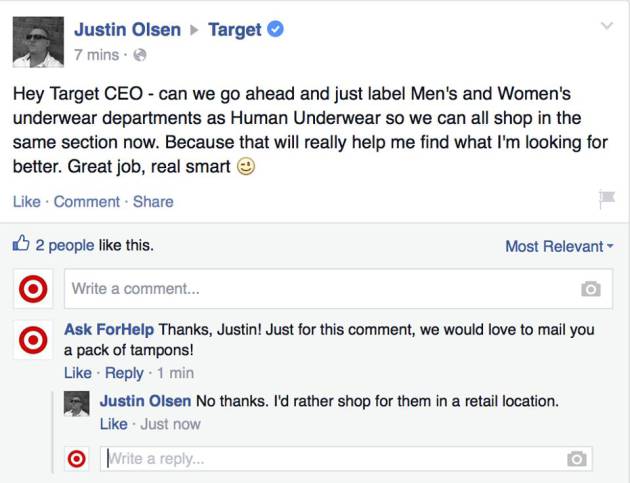Share the post via Share link
630x483 pixels.
point(153,201)
